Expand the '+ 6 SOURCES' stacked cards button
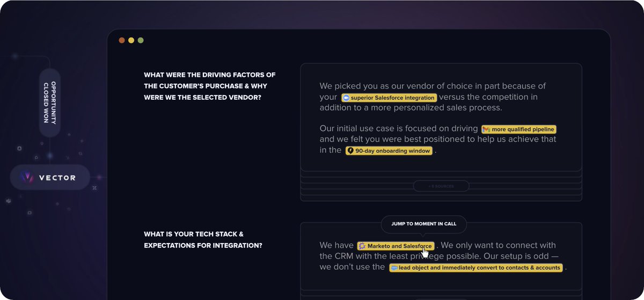 pyautogui.click(x=441, y=186)
